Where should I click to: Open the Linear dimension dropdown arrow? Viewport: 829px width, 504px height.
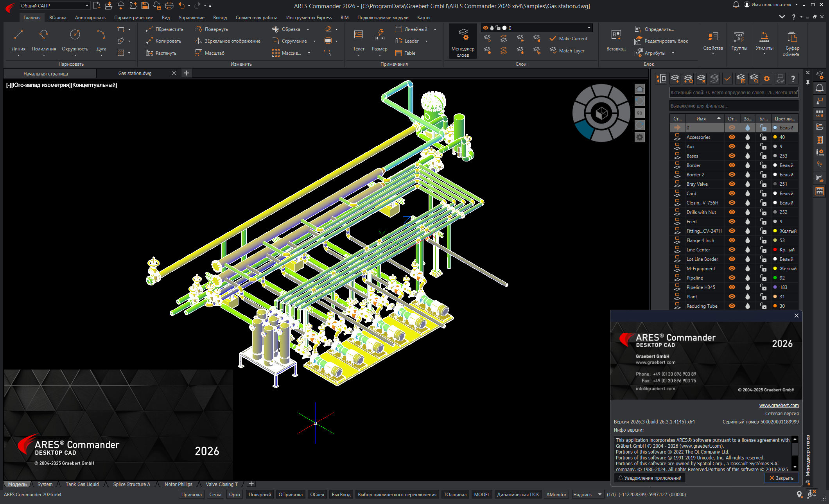[x=435, y=29]
